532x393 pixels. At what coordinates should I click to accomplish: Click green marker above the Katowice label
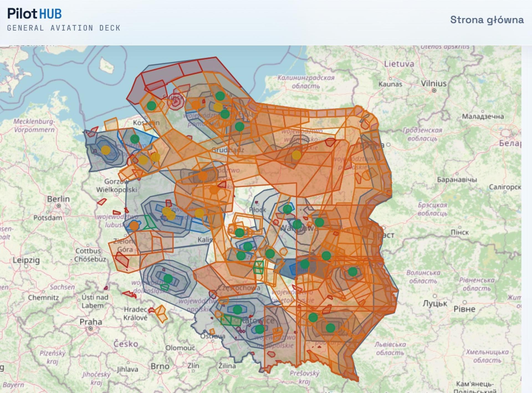[237, 309]
